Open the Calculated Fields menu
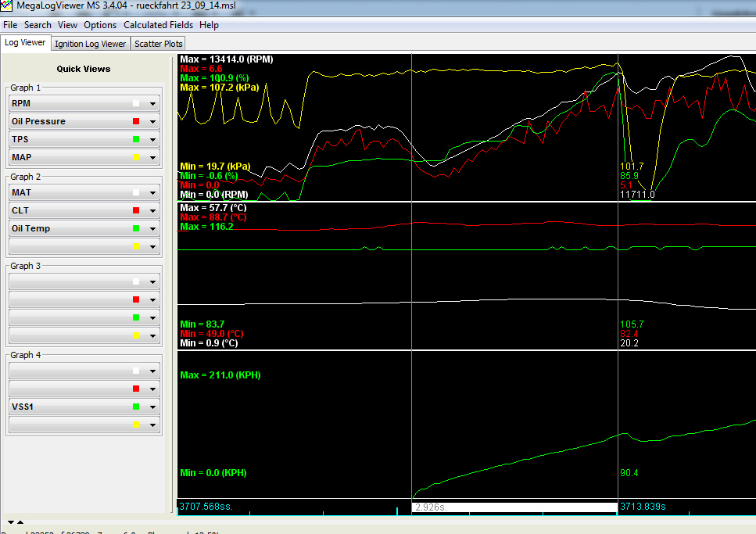 (x=158, y=25)
